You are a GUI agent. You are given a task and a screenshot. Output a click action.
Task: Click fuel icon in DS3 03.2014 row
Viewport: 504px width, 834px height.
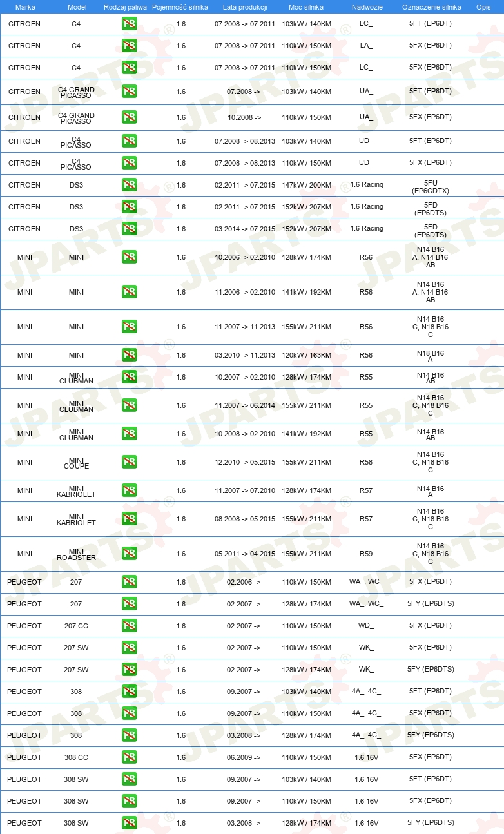point(129,228)
